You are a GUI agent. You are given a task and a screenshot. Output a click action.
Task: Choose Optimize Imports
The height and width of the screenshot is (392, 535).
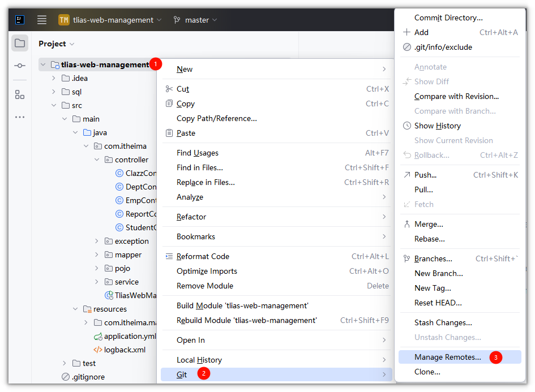tap(277, 271)
